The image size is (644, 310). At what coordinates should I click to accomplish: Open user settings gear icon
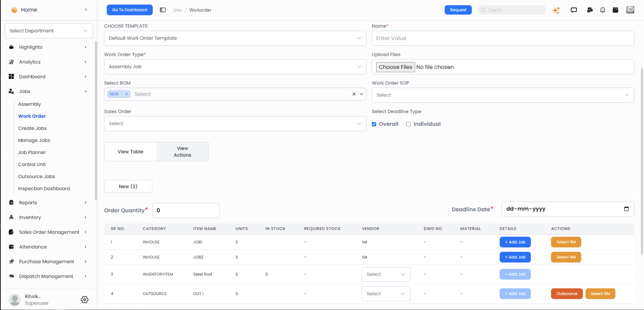click(x=85, y=299)
